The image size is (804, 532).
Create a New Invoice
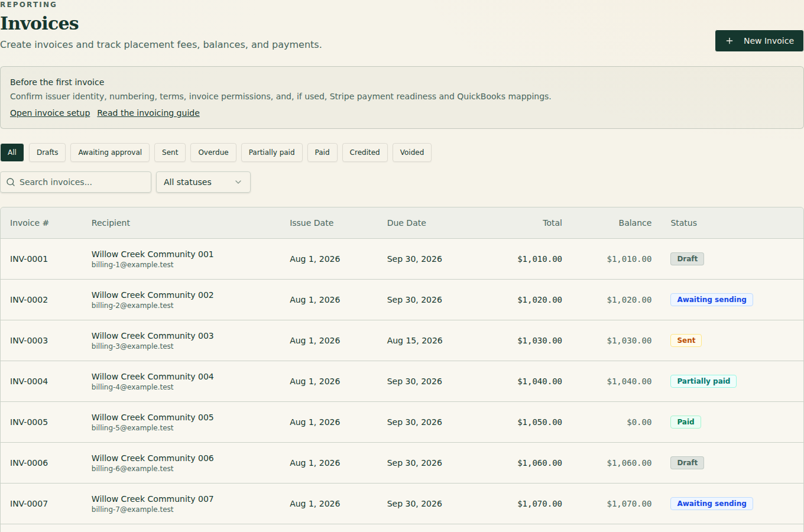759,41
